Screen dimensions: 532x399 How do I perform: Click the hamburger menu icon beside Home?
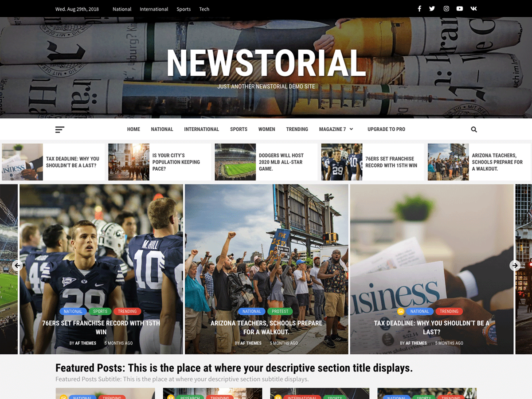click(x=60, y=129)
